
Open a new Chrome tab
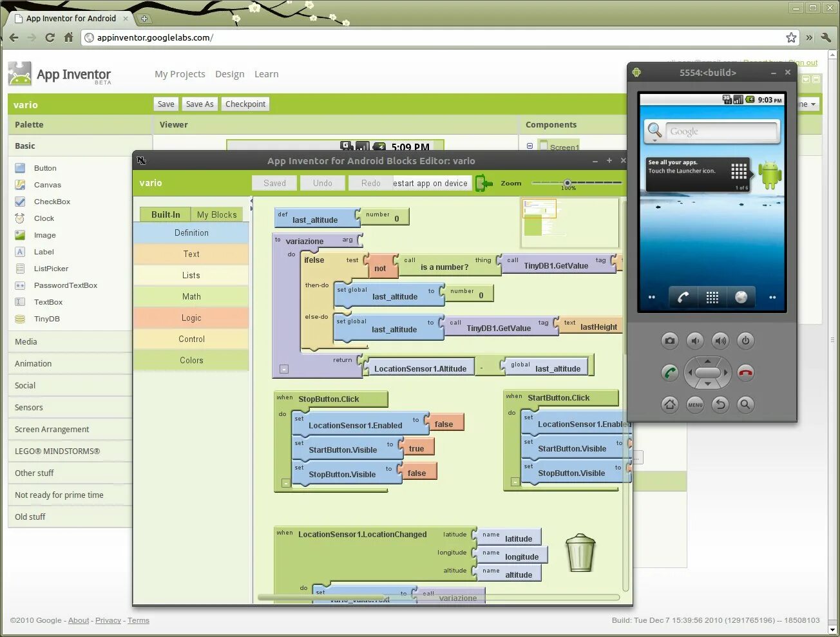(x=144, y=19)
